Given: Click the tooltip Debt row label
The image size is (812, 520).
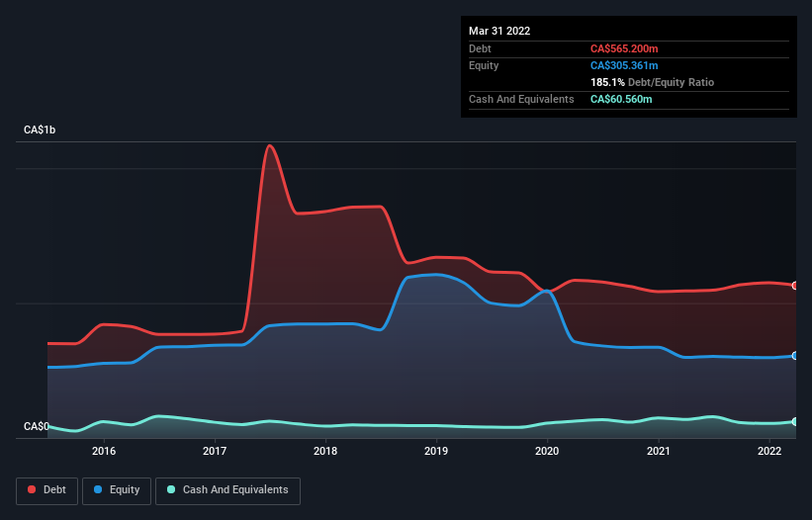Looking at the screenshot, I should [x=480, y=48].
